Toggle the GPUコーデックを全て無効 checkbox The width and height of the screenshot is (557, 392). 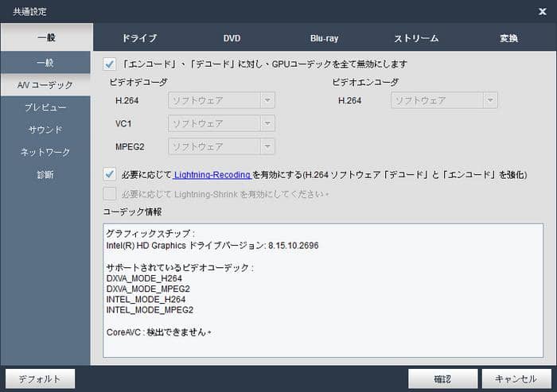click(110, 64)
